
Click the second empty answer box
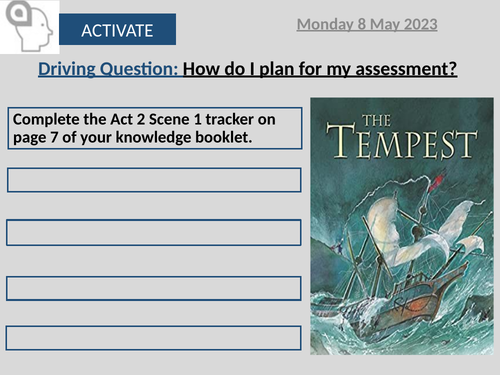point(154,232)
